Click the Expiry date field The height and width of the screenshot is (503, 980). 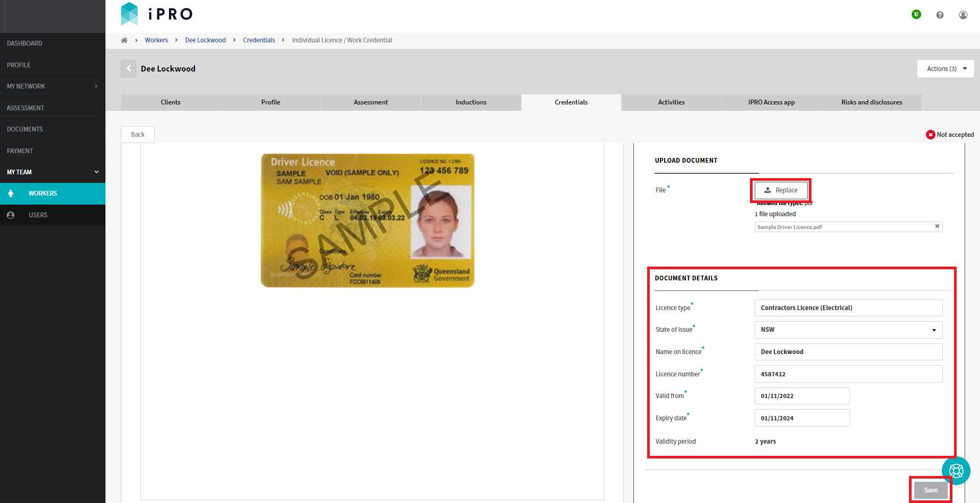802,418
